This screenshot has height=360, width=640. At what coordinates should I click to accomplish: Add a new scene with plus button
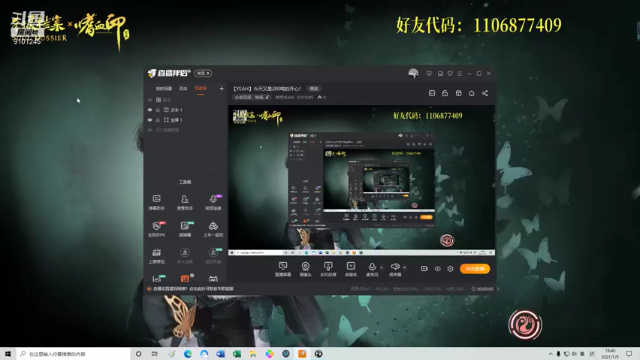[x=221, y=88]
